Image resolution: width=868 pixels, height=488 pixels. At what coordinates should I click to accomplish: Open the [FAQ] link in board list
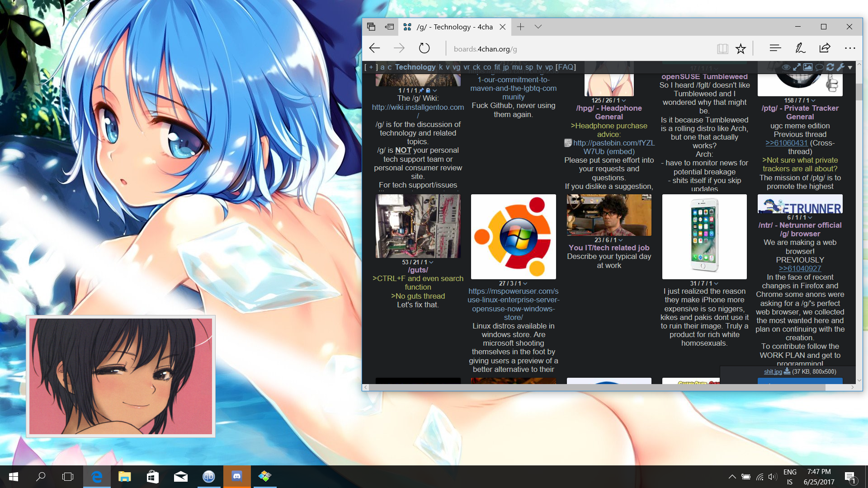click(566, 67)
